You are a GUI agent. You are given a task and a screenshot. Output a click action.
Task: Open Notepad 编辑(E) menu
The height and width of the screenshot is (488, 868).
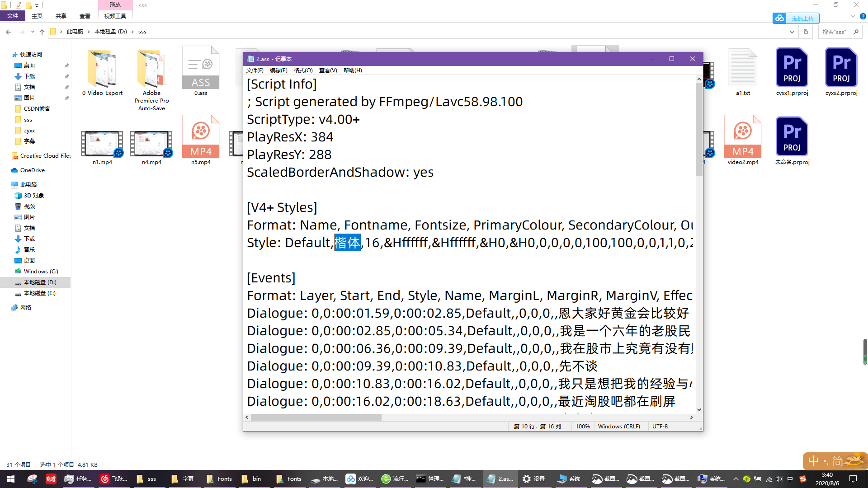(x=278, y=70)
